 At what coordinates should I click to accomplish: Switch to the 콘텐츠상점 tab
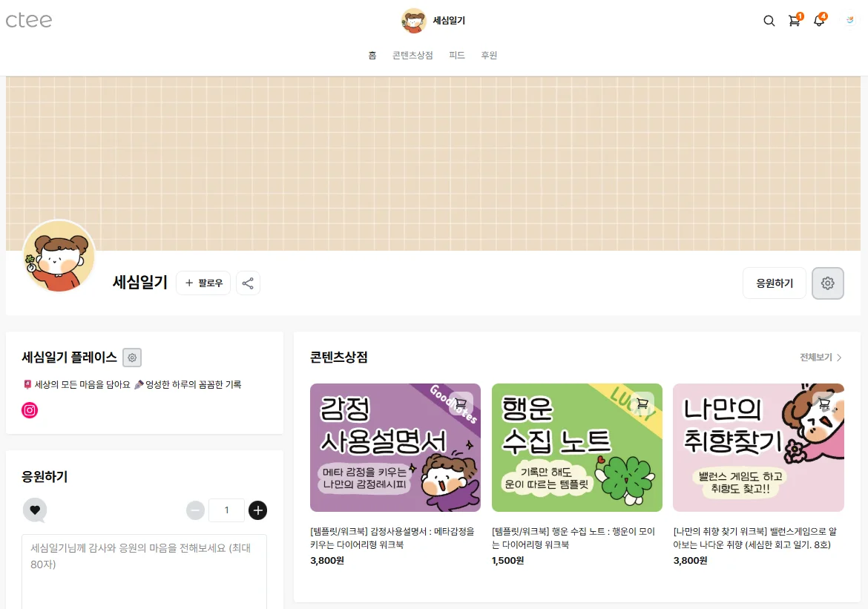(x=412, y=56)
